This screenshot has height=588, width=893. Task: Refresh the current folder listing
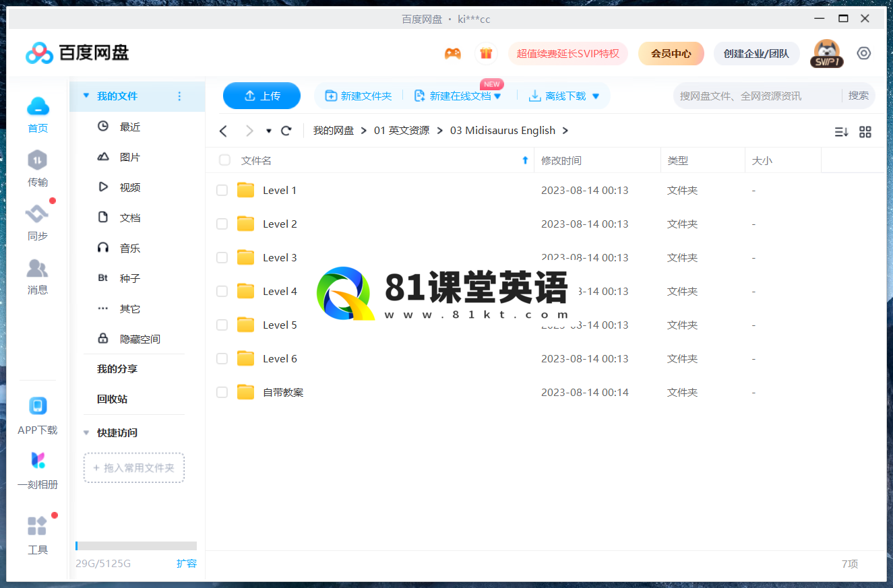click(x=286, y=131)
